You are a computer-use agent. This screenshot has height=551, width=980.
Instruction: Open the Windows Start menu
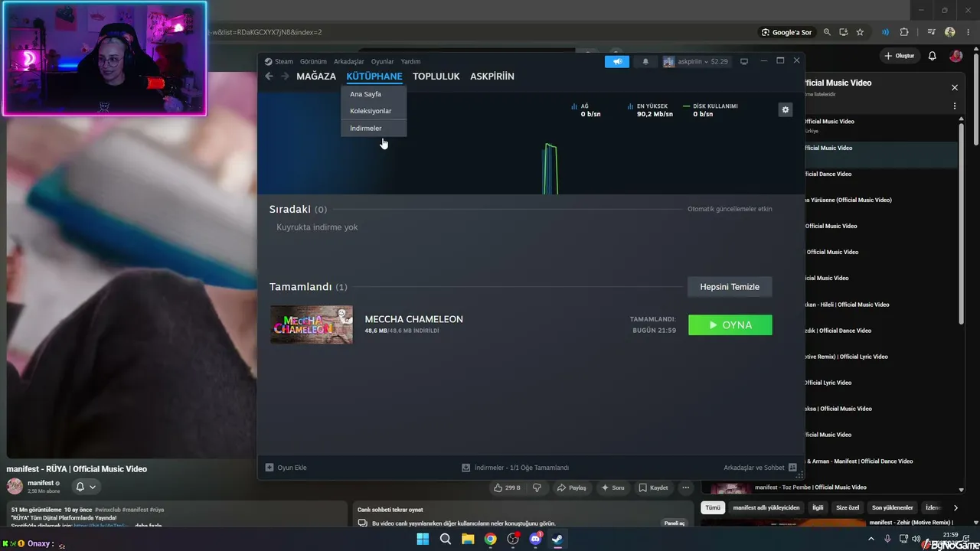[x=423, y=539]
